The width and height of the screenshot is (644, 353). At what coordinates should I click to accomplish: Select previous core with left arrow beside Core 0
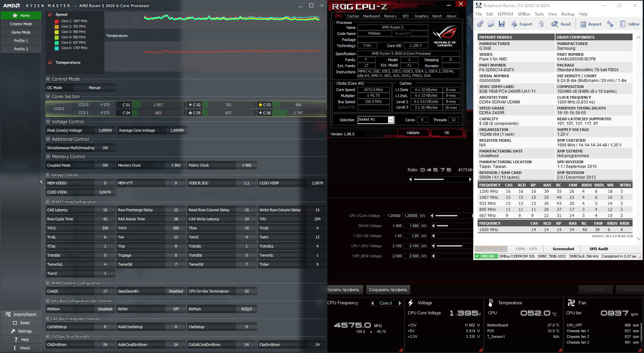point(372,303)
